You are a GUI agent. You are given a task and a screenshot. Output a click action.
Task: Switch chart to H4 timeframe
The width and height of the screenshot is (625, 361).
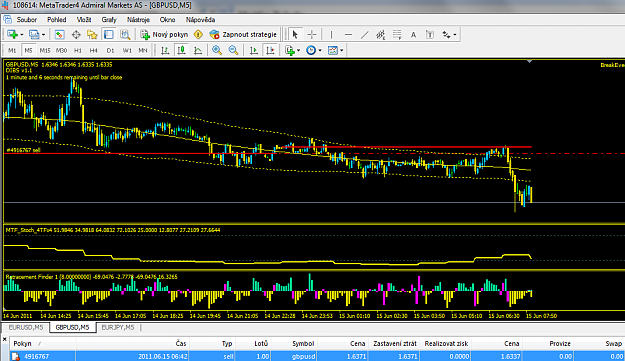[94, 50]
